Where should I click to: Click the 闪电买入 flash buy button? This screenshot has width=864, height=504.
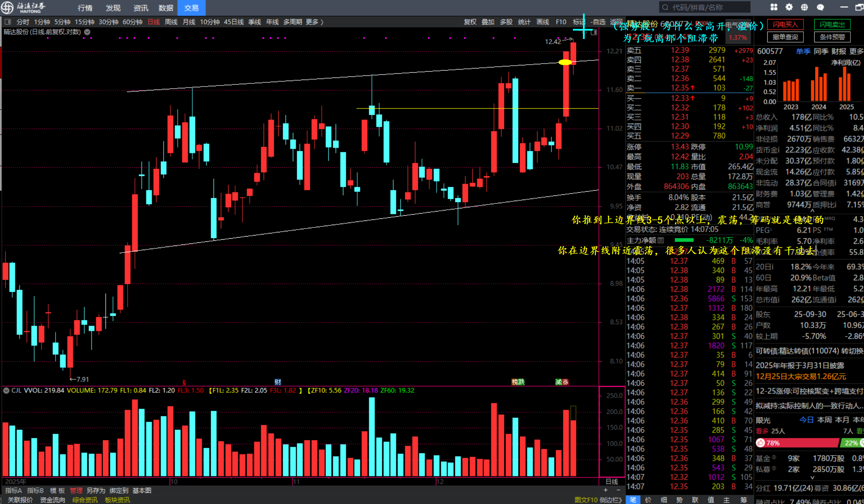tap(785, 24)
